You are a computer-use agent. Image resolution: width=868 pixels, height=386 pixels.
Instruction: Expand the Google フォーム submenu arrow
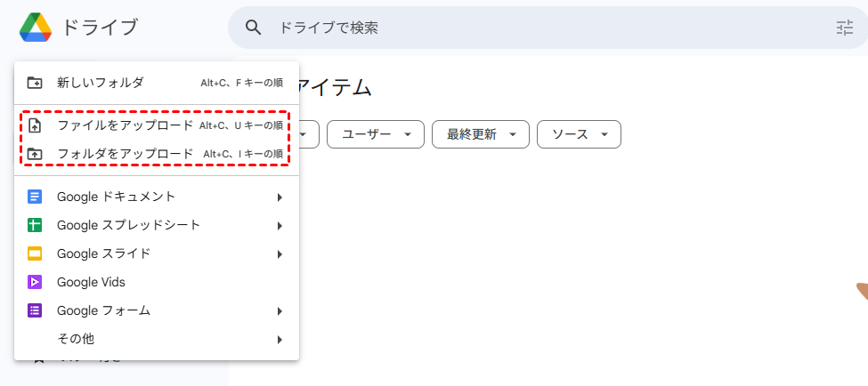280,311
